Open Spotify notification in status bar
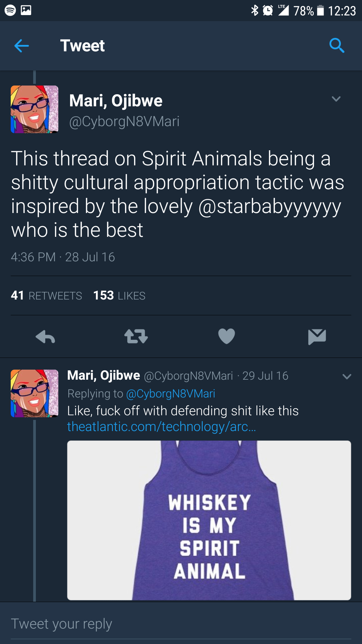362x644 pixels. click(10, 10)
